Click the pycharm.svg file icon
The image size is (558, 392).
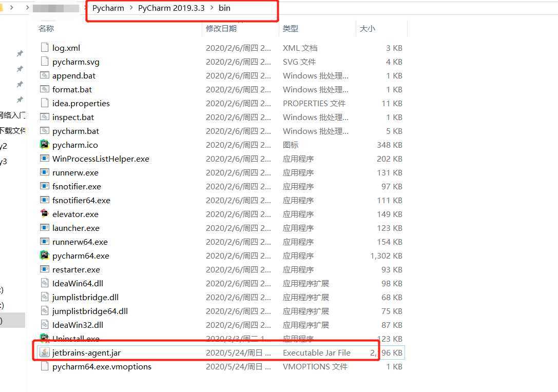tap(45, 62)
